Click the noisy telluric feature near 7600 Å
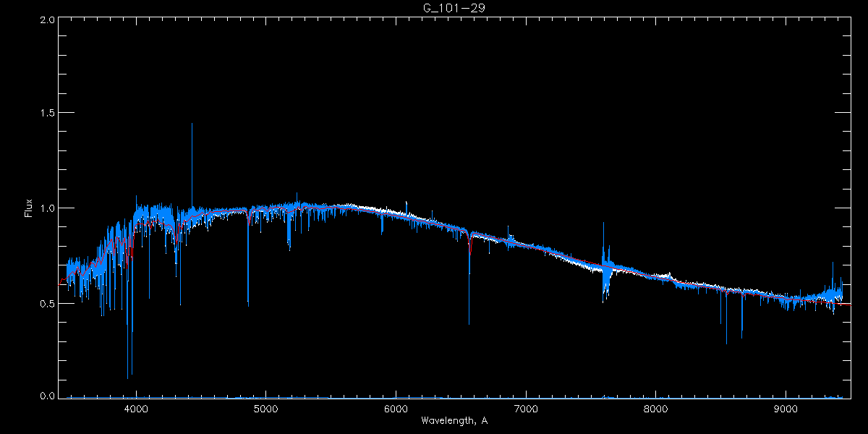The width and height of the screenshot is (868, 434). coord(605,264)
